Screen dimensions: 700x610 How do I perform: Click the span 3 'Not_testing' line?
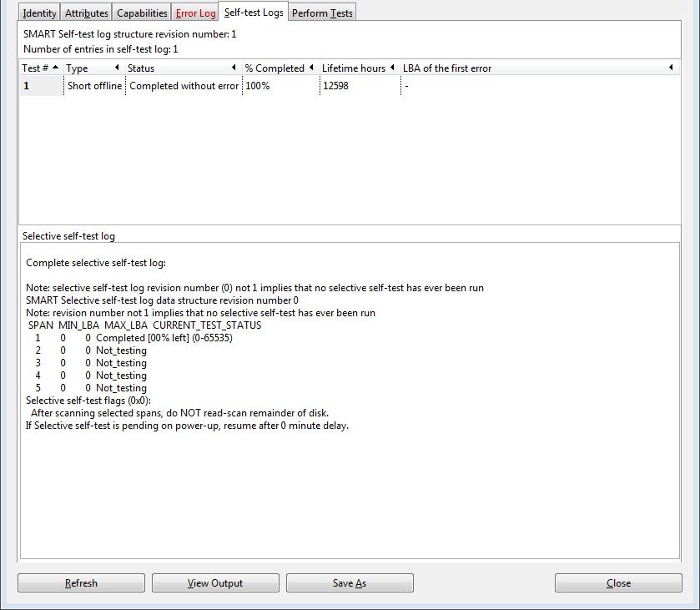click(91, 363)
